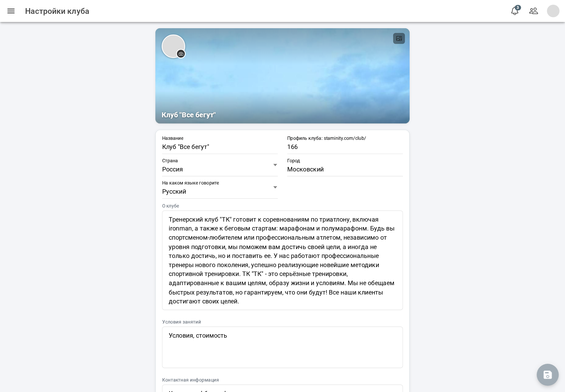Save club settings with floppy button

click(x=547, y=374)
